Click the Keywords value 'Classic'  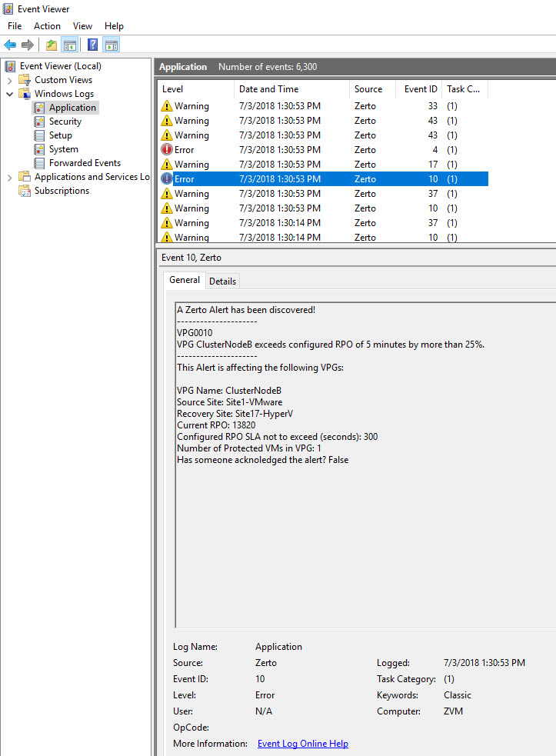[x=457, y=695]
